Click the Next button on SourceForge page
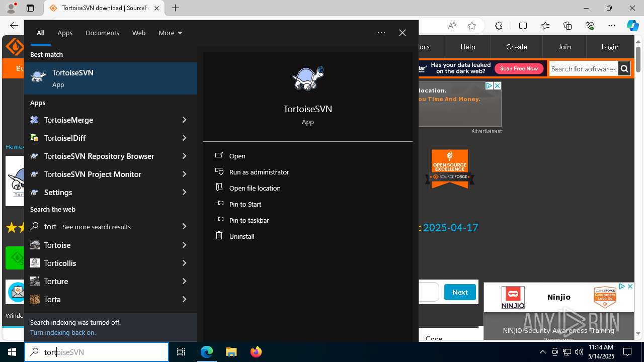644x362 pixels. click(460, 292)
